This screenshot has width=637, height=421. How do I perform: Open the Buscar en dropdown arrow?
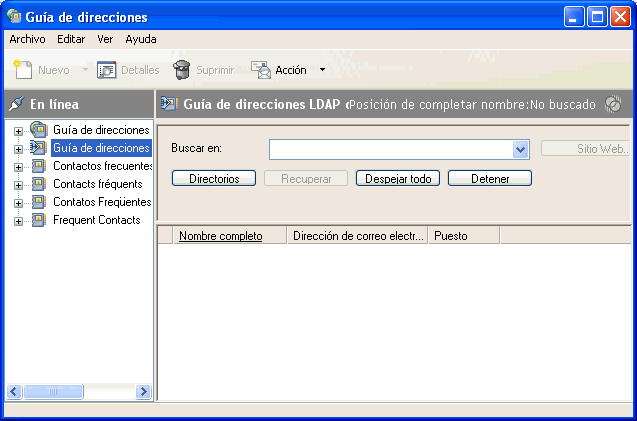pyautogui.click(x=520, y=149)
